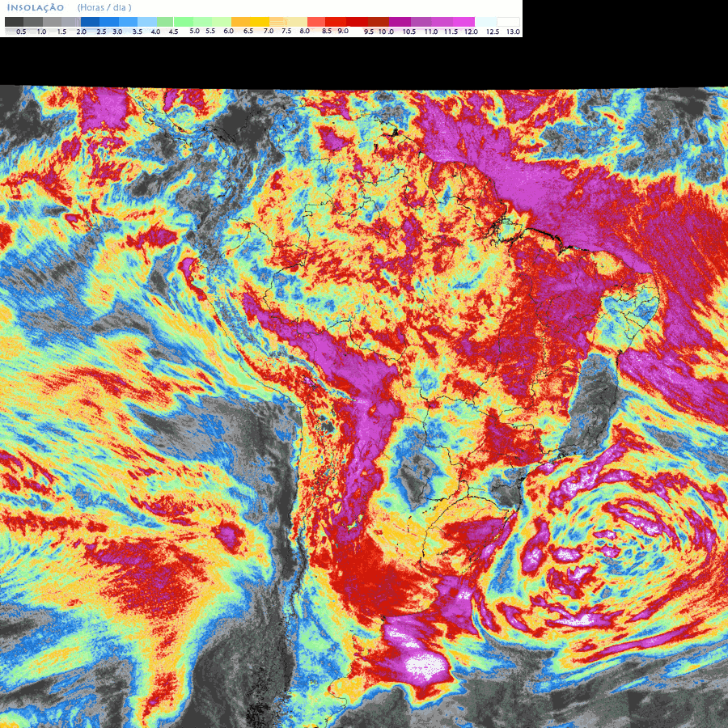Click the '7.5' legend value label
728x728 pixels.
[x=286, y=31]
